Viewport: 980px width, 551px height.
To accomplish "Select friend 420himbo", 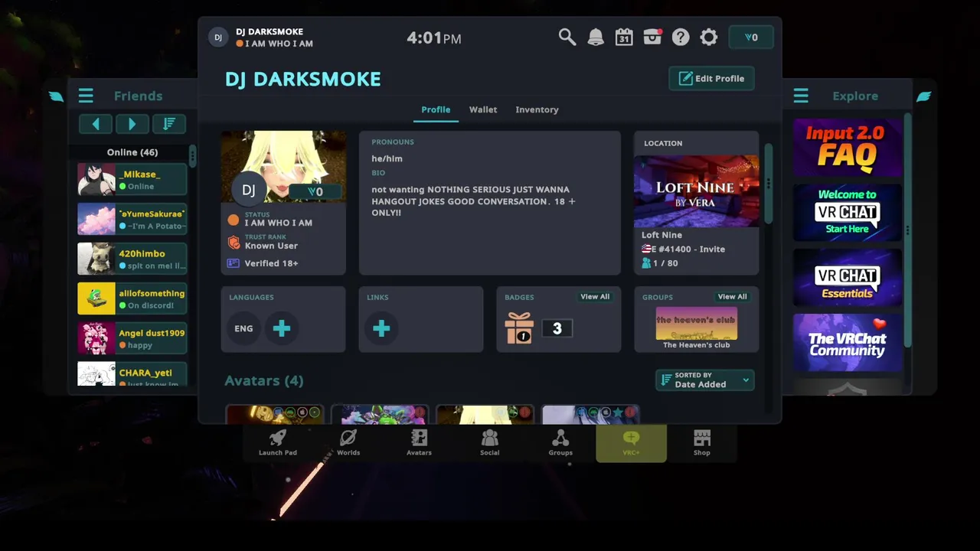I will 132,259.
